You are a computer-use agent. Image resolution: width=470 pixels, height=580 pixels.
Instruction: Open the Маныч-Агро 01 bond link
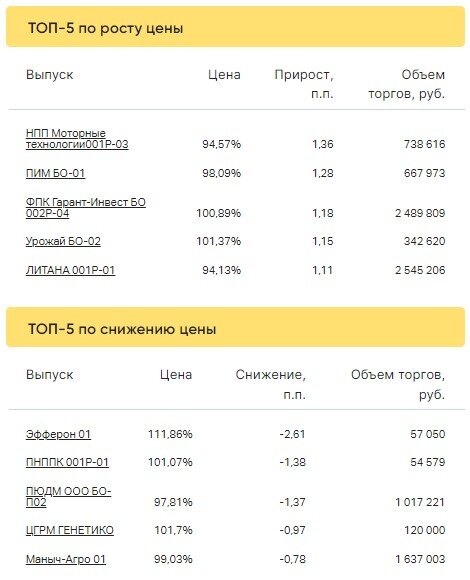click(x=66, y=559)
